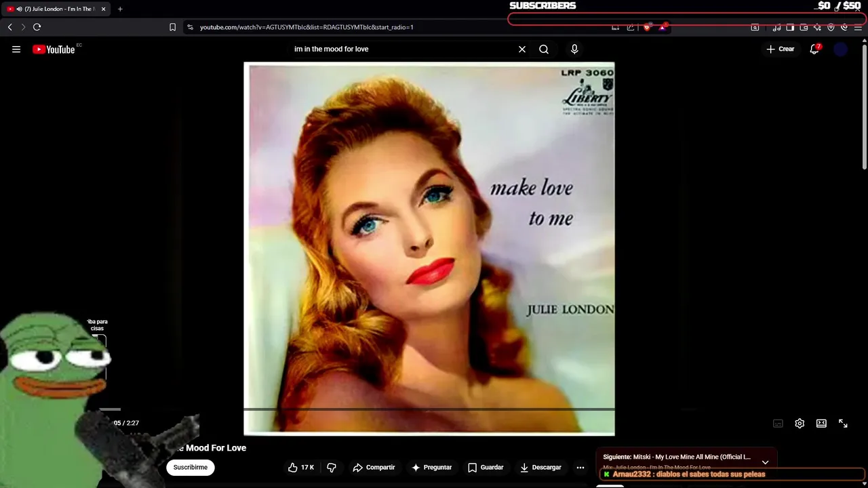The height and width of the screenshot is (488, 868).
Task: Toggle theater mode on the player
Action: pyautogui.click(x=821, y=423)
